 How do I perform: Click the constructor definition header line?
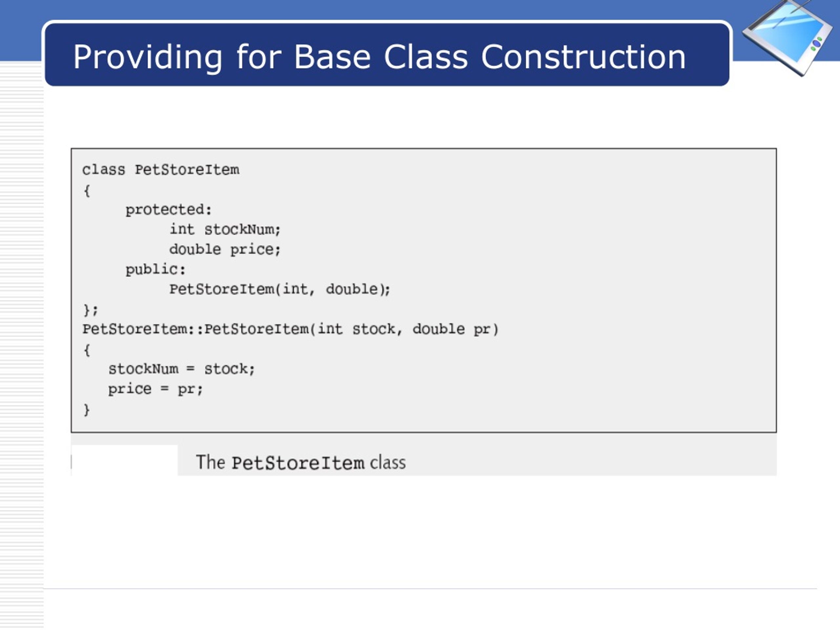coord(290,329)
